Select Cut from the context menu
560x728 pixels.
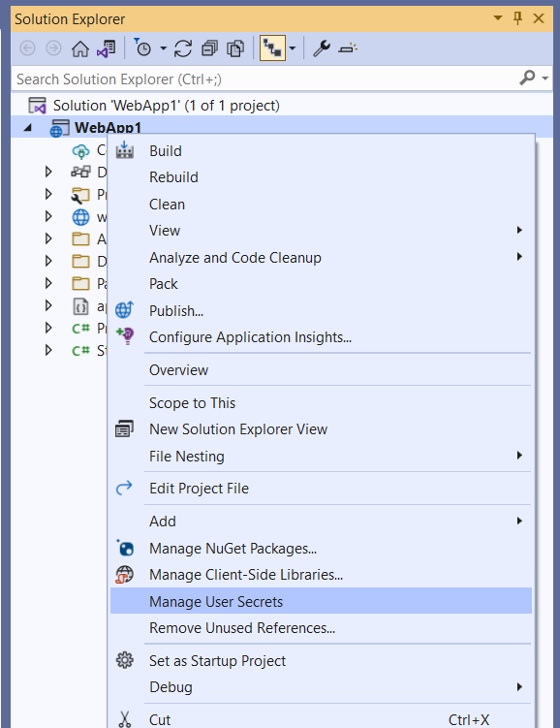(x=321, y=718)
